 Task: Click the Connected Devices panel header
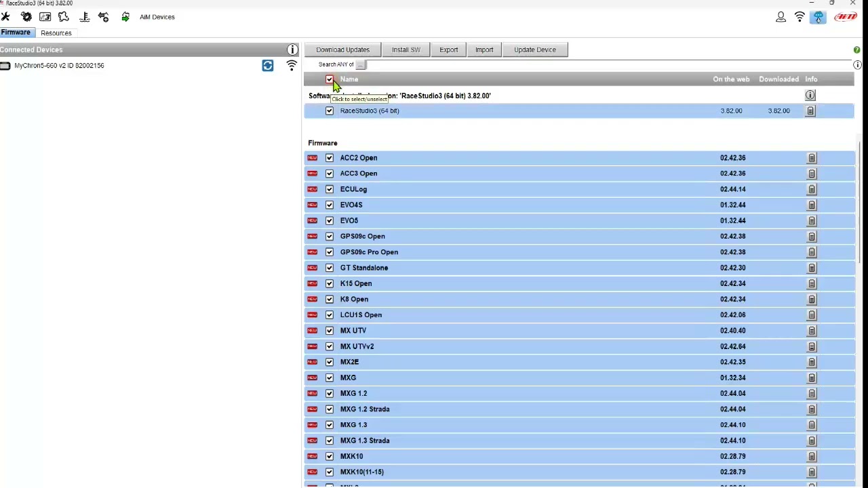coord(149,49)
